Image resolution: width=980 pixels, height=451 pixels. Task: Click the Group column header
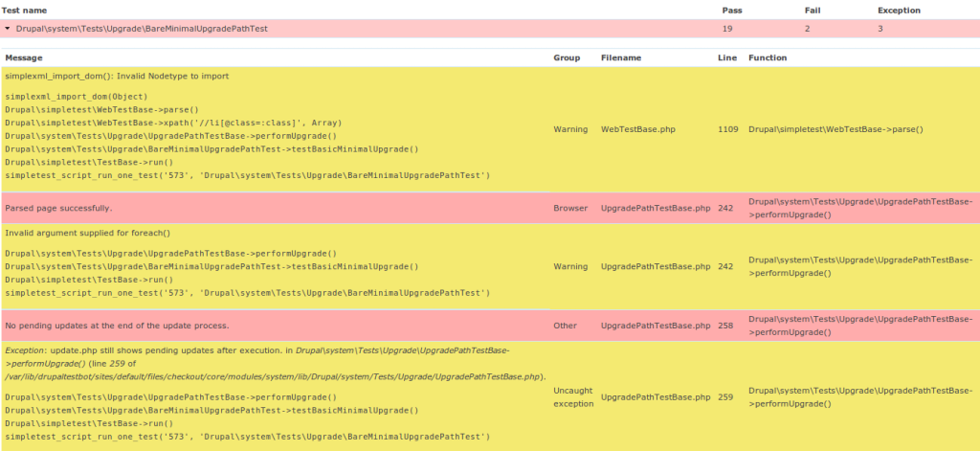tap(567, 57)
